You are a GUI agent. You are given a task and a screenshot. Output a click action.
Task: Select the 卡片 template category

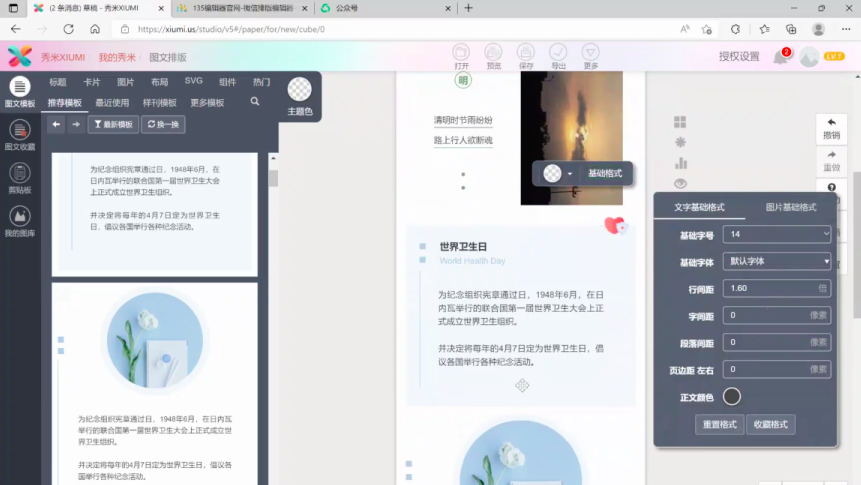coord(92,82)
